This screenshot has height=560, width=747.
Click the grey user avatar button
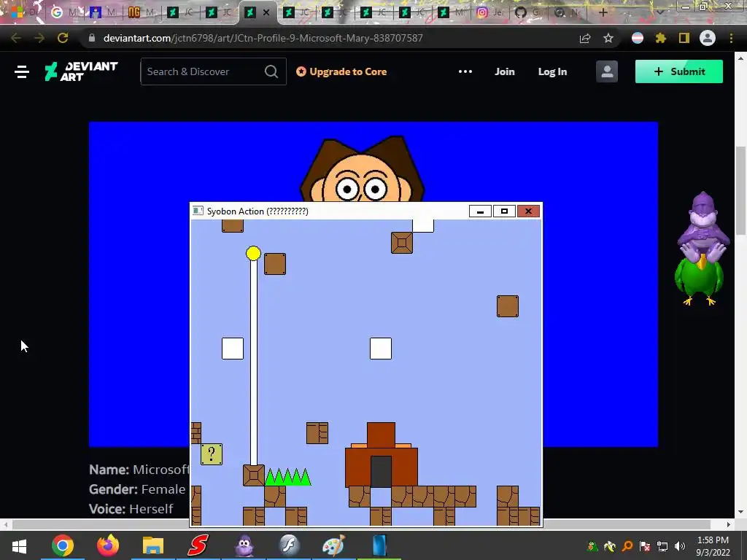tap(607, 71)
